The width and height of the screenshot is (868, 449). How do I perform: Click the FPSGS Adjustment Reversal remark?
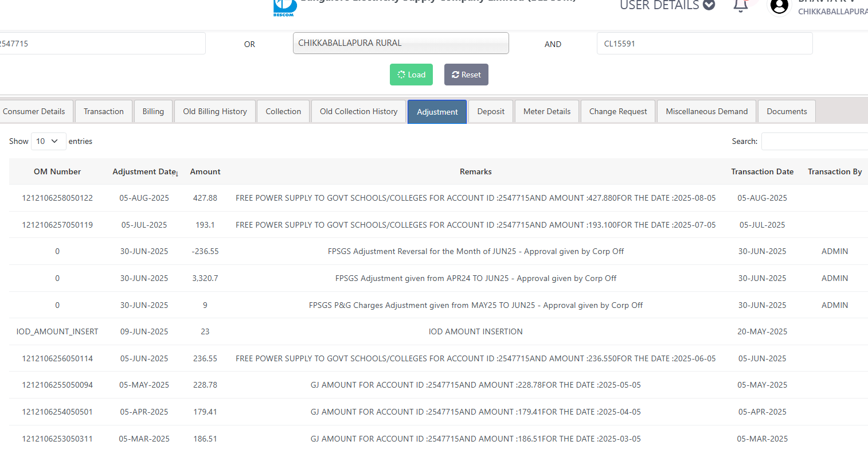(476, 251)
